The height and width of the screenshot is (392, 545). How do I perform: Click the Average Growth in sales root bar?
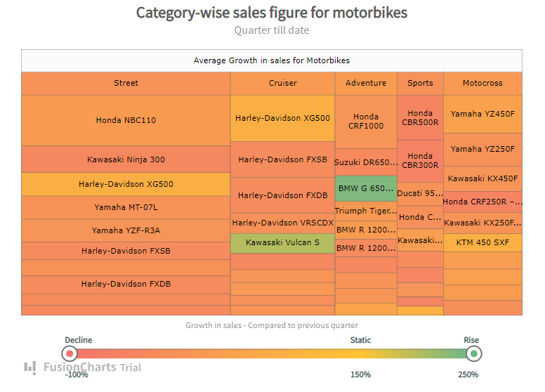[x=272, y=60]
